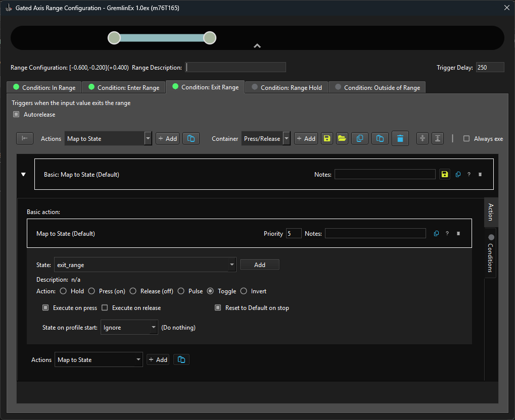515x420 pixels.
Task: Click the save container icon in toolbar
Action: coord(327,138)
